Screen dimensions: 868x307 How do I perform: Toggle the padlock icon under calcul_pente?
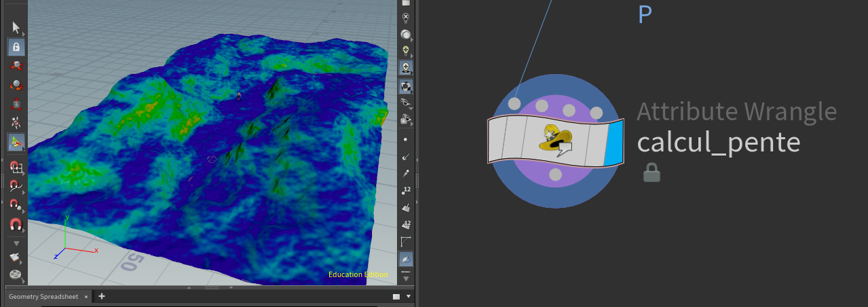coord(652,174)
